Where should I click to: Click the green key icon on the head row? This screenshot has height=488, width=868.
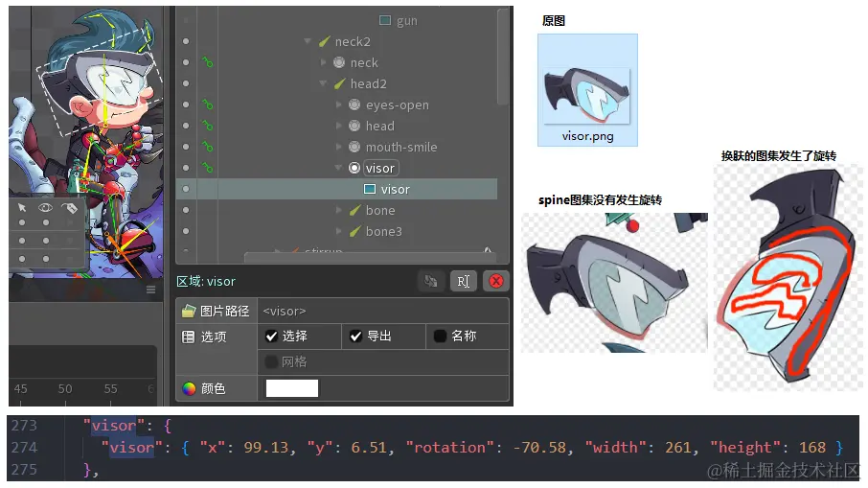pos(208,126)
